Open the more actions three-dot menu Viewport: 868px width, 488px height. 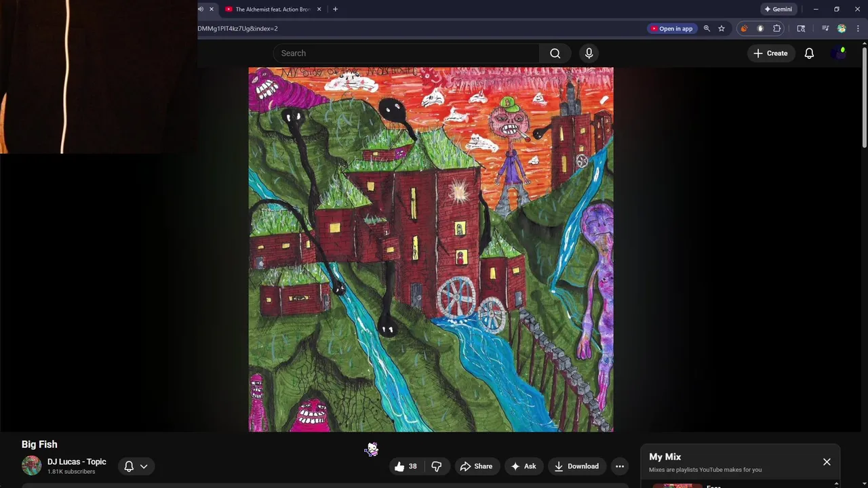click(x=619, y=466)
